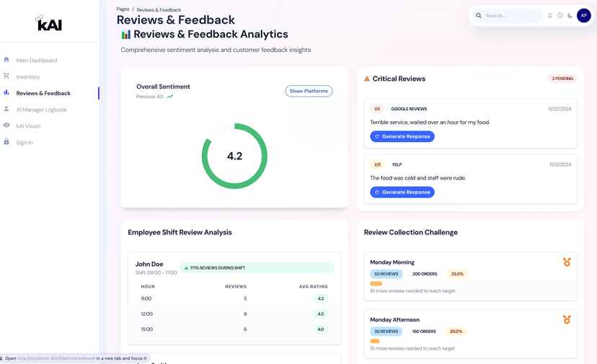Image resolution: width=597 pixels, height=364 pixels.
Task: Expand platforms with Show Platforms button
Action: pyautogui.click(x=309, y=91)
